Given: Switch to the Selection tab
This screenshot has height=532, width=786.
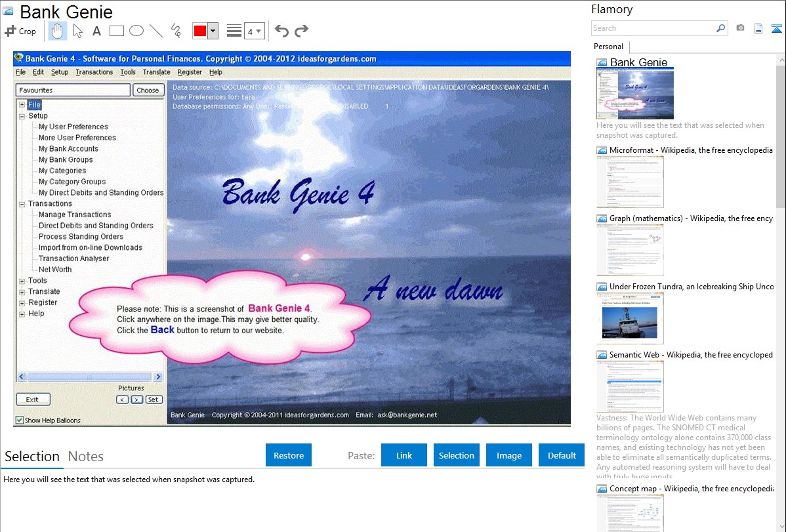Looking at the screenshot, I should 32,457.
